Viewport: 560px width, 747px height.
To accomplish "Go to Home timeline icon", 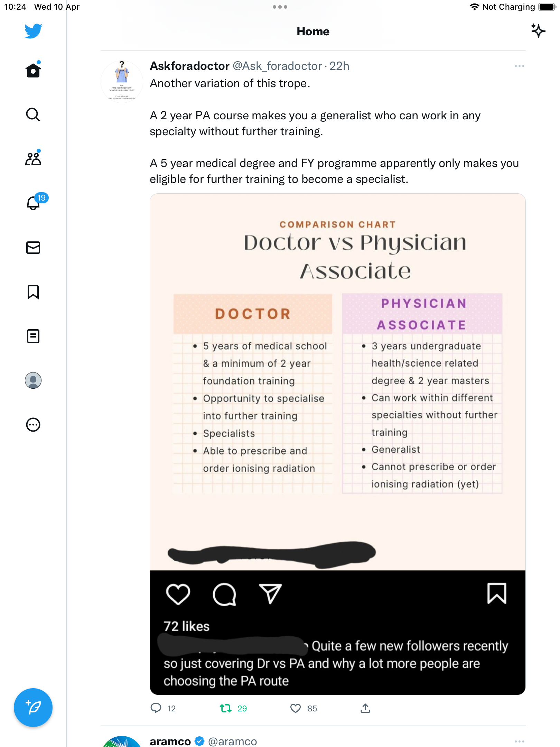I will (x=33, y=70).
